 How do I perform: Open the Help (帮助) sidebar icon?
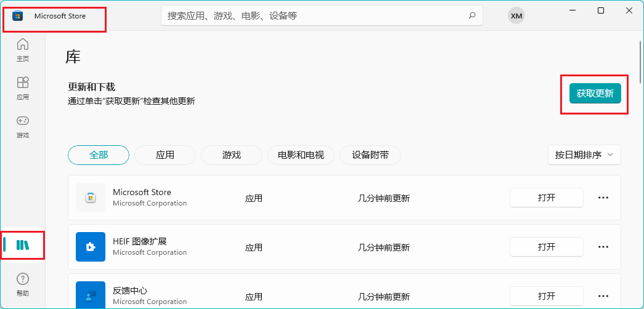[23, 284]
